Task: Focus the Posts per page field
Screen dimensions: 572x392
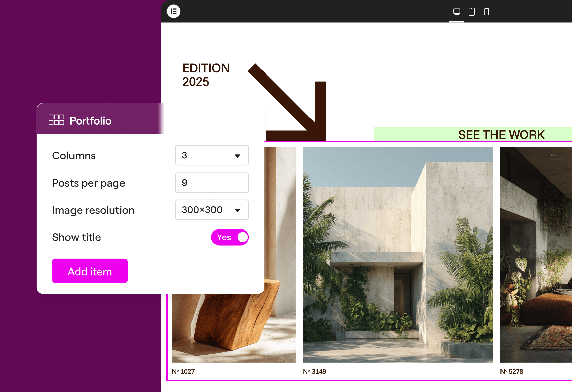Action: click(x=211, y=183)
